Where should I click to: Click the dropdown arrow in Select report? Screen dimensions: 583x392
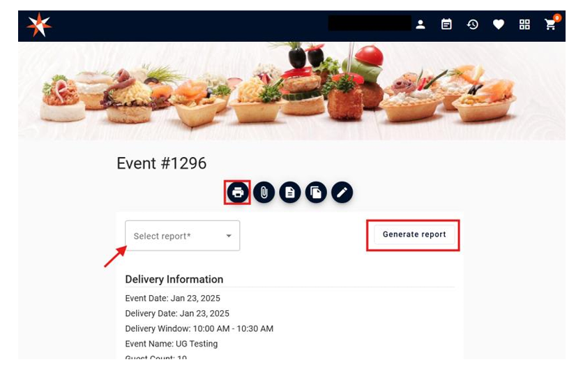pos(229,236)
